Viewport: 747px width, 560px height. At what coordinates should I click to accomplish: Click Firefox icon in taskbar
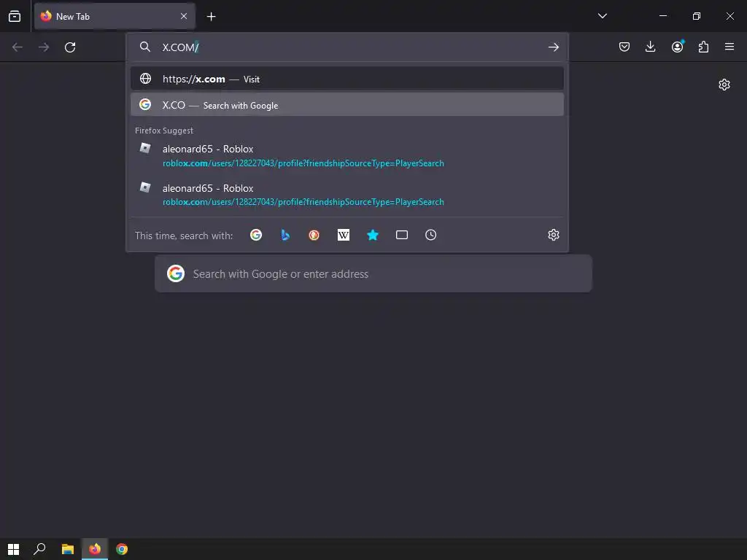point(95,549)
